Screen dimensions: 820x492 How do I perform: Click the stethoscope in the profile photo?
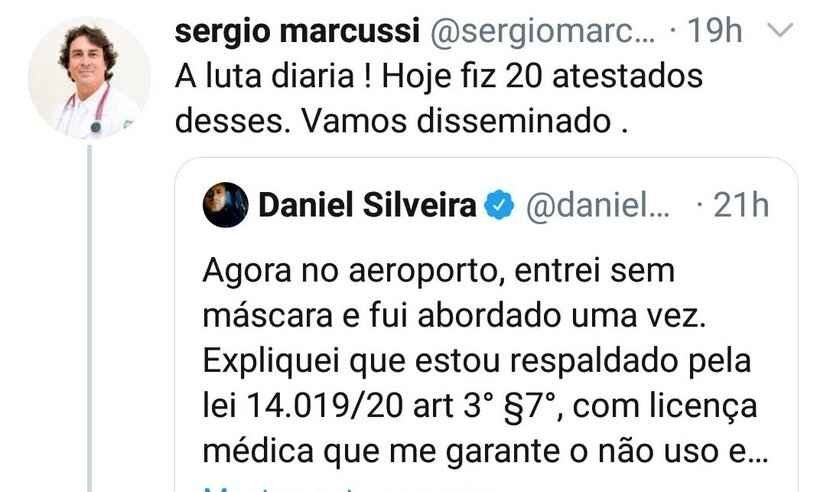[87, 111]
